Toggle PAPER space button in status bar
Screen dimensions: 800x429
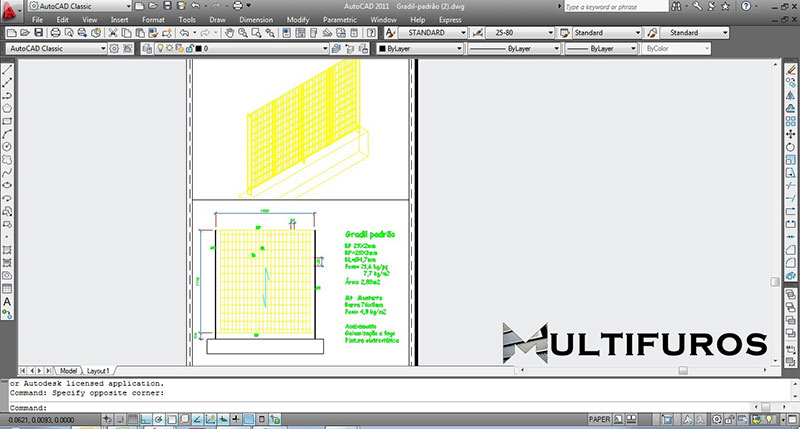click(x=600, y=421)
